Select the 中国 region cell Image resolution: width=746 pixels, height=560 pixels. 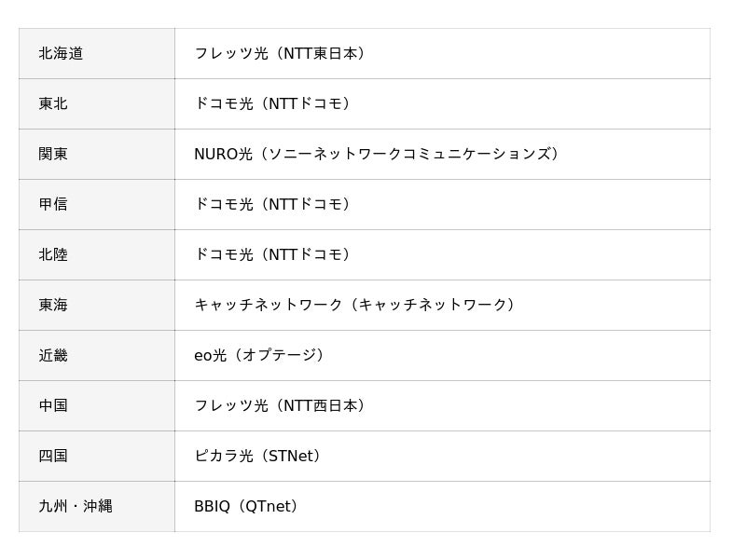53,405
